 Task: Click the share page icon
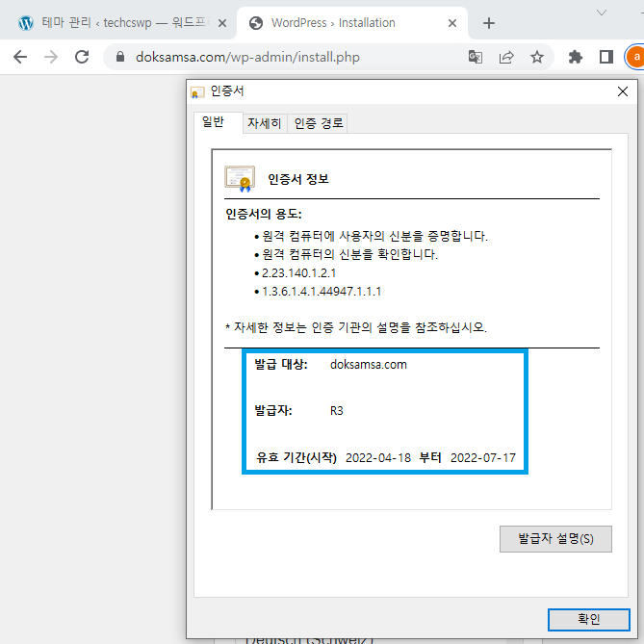point(506,57)
